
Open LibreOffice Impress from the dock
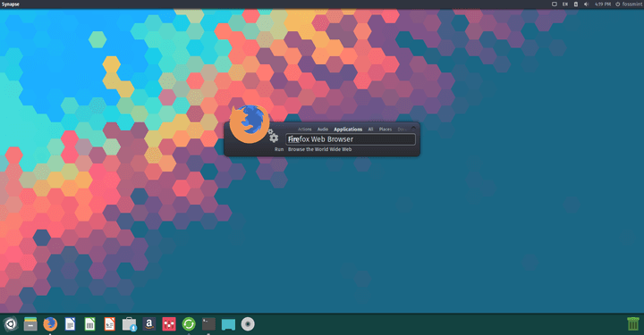tap(110, 324)
